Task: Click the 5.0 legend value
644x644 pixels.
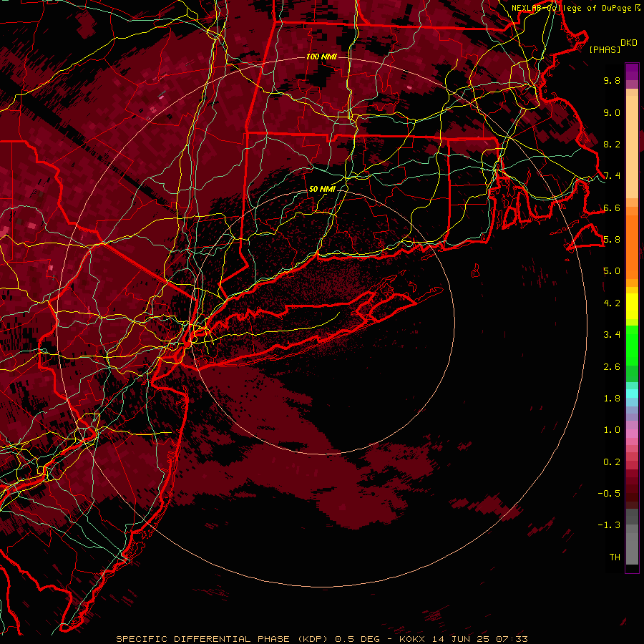Action: [x=612, y=271]
